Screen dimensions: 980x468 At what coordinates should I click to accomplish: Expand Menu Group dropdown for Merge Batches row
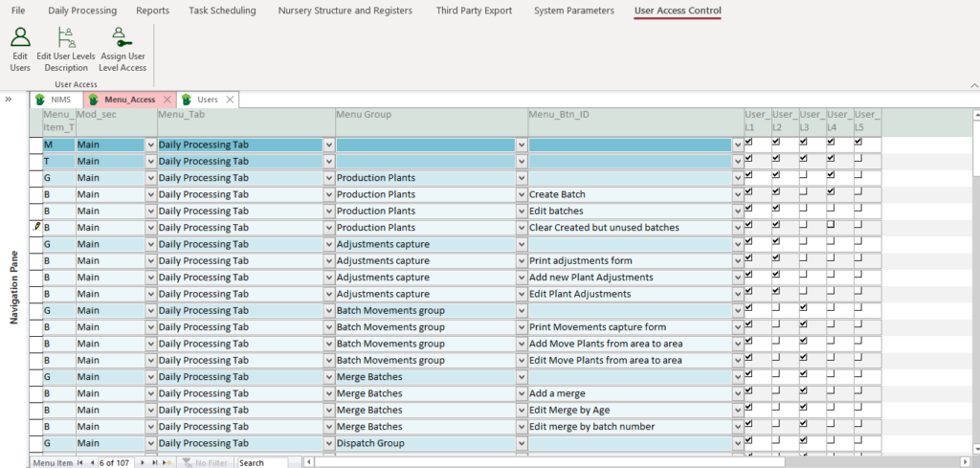522,377
